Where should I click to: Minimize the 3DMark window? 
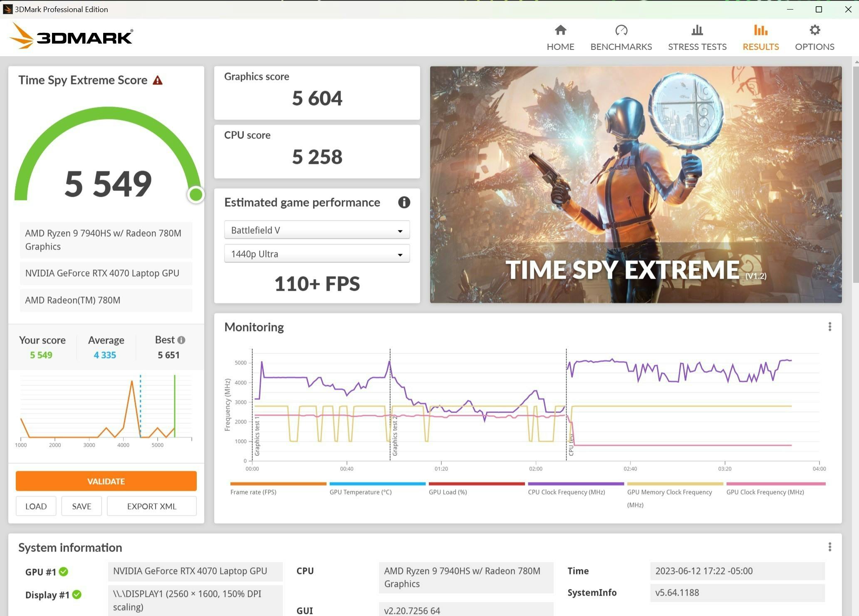point(790,9)
